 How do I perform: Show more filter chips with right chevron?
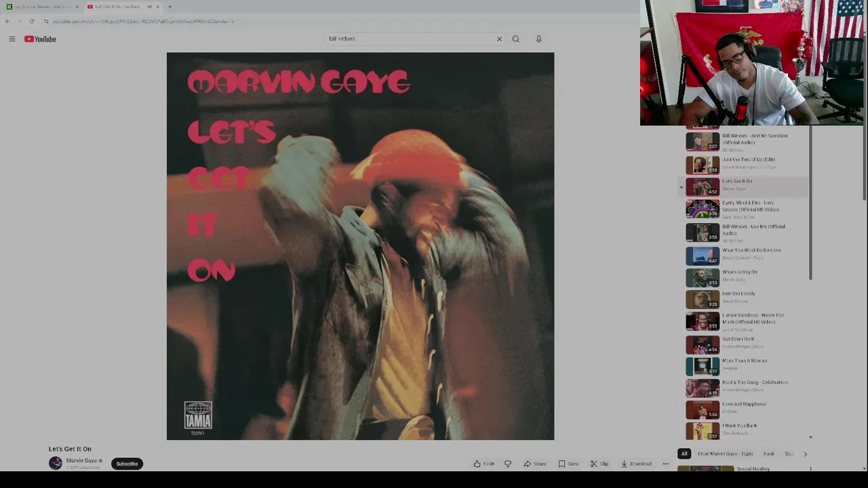coord(805,453)
